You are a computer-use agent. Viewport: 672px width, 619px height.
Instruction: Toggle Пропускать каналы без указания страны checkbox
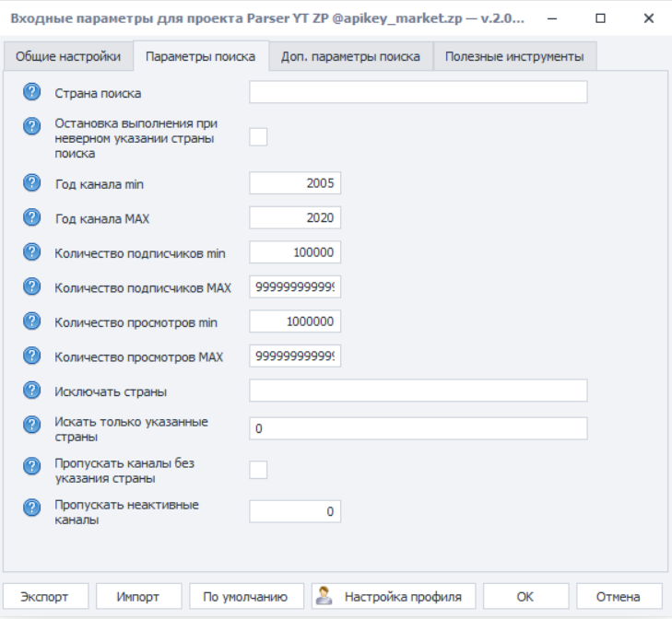[259, 470]
